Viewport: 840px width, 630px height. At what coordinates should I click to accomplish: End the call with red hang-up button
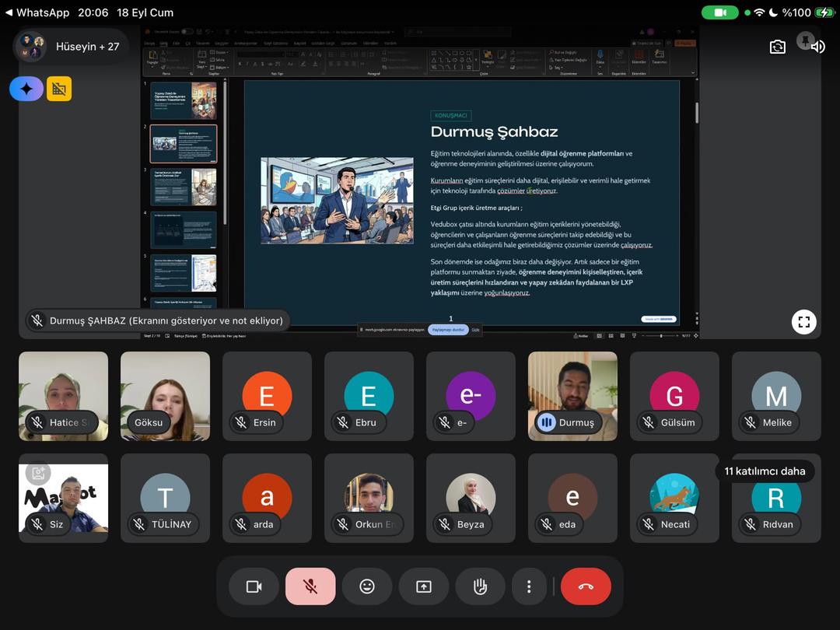click(x=586, y=586)
